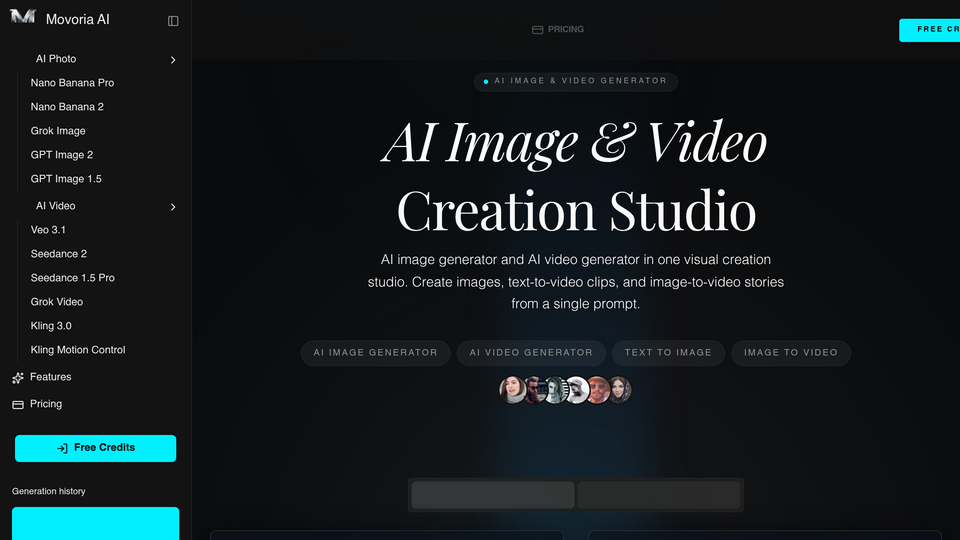
Task: Click the AI IMAGE & VIDEO GENERATOR badge
Action: point(576,81)
